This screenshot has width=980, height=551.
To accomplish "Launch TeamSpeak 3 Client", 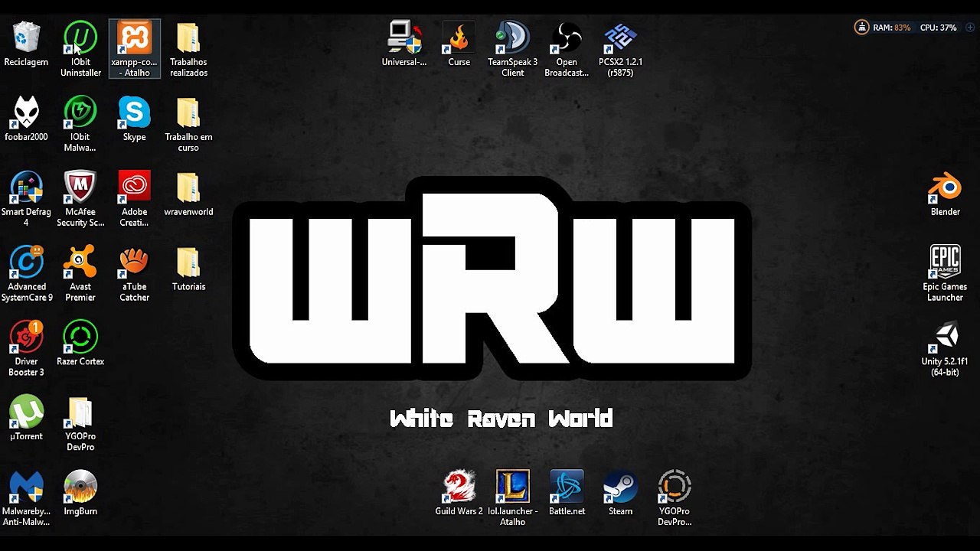I will (x=512, y=50).
